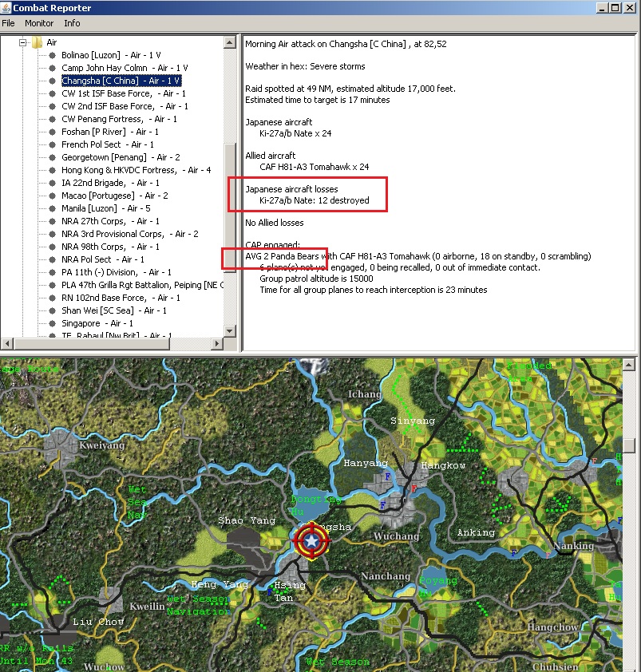
Task: Open PA 11th (-) Division report
Action: click(x=117, y=273)
